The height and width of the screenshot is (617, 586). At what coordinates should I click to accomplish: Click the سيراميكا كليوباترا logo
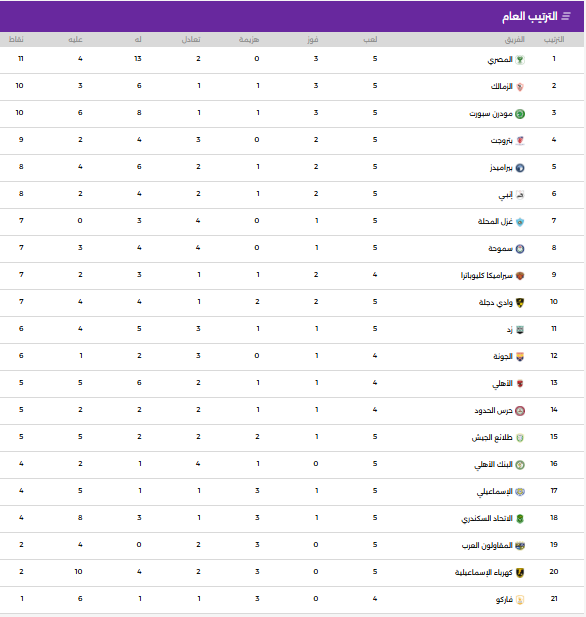tap(520, 276)
